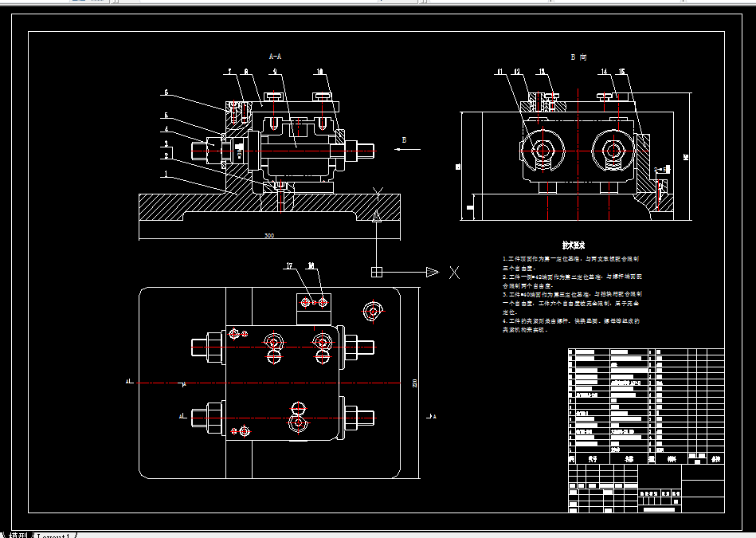Select the B direction arrow label
Viewport: 756px width, 538px height.
tap(404, 140)
